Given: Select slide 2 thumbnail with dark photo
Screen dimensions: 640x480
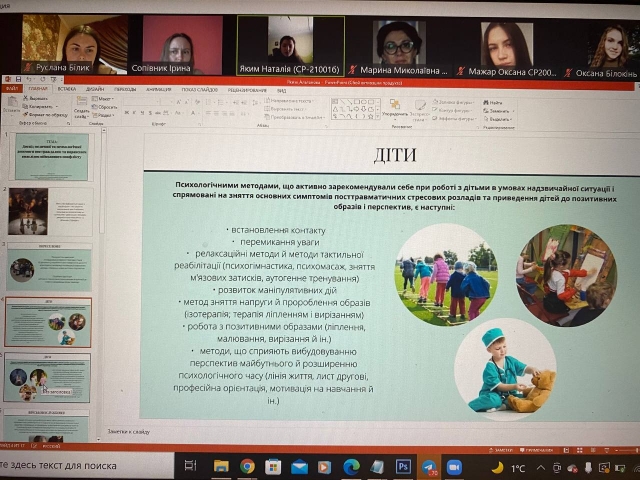Looking at the screenshot, I should (x=50, y=211).
